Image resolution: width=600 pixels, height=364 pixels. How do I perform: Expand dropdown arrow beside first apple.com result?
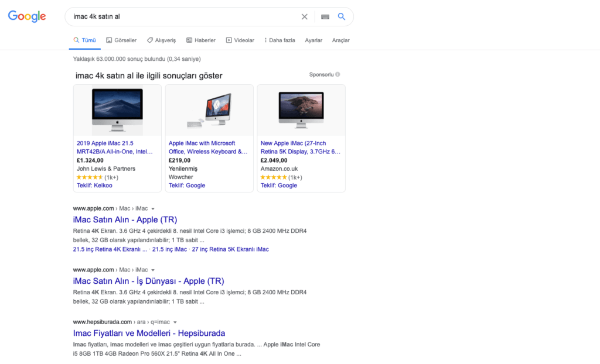pos(153,209)
